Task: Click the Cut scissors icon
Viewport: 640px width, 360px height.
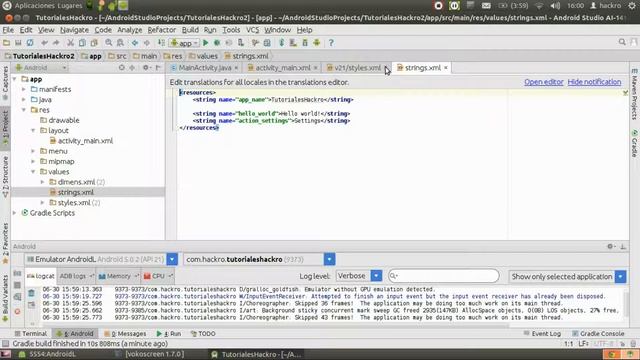Action: [70, 42]
